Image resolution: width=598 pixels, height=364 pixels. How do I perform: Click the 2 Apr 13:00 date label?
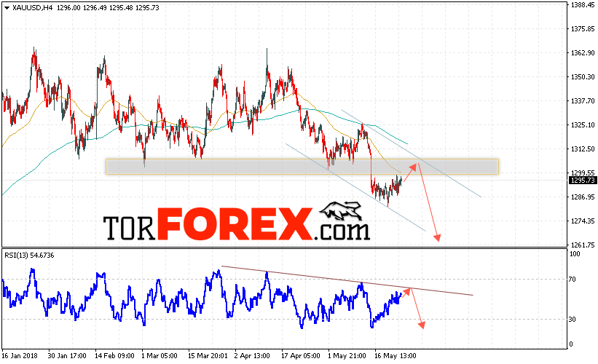[252, 356]
